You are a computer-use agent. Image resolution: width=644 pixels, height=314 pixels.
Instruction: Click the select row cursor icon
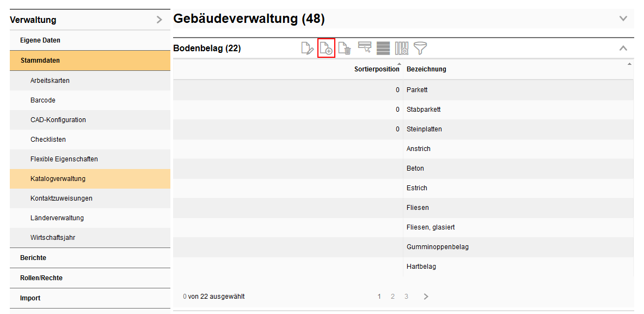(364, 48)
